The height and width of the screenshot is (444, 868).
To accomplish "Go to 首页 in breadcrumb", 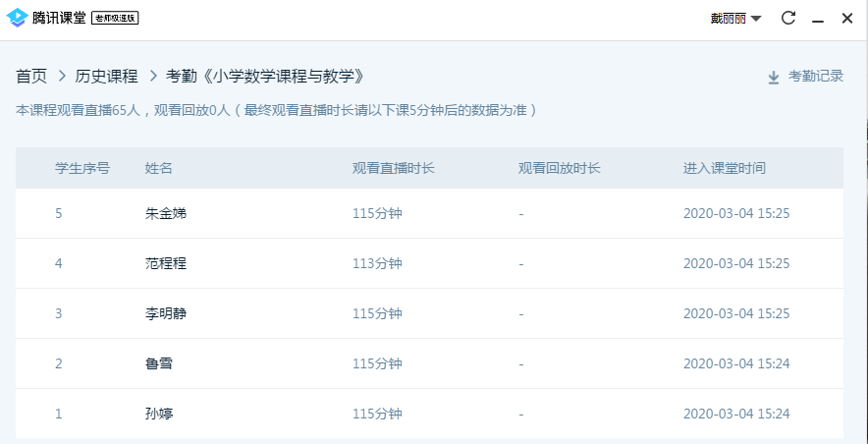I will (x=31, y=76).
